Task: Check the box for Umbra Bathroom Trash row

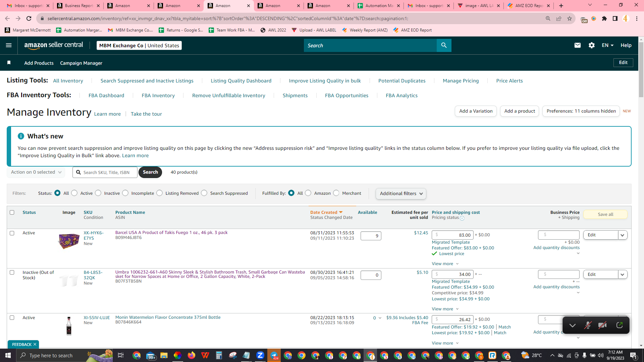Action: (x=12, y=273)
